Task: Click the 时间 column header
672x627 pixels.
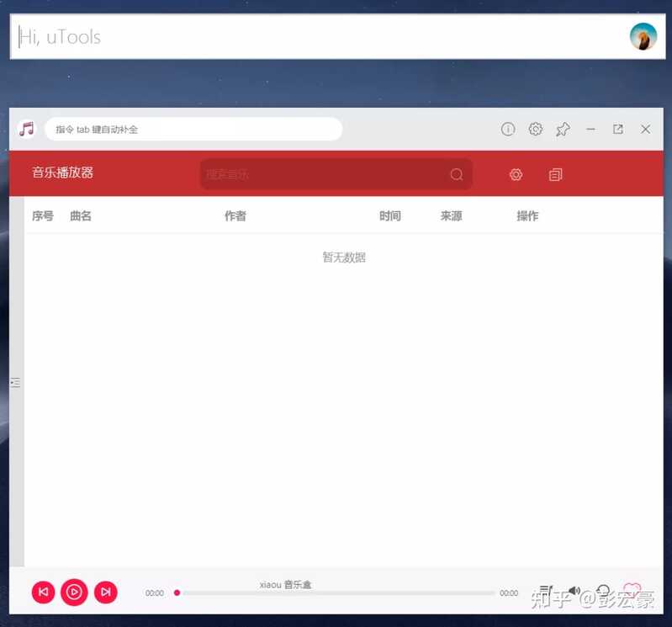Action: (390, 215)
